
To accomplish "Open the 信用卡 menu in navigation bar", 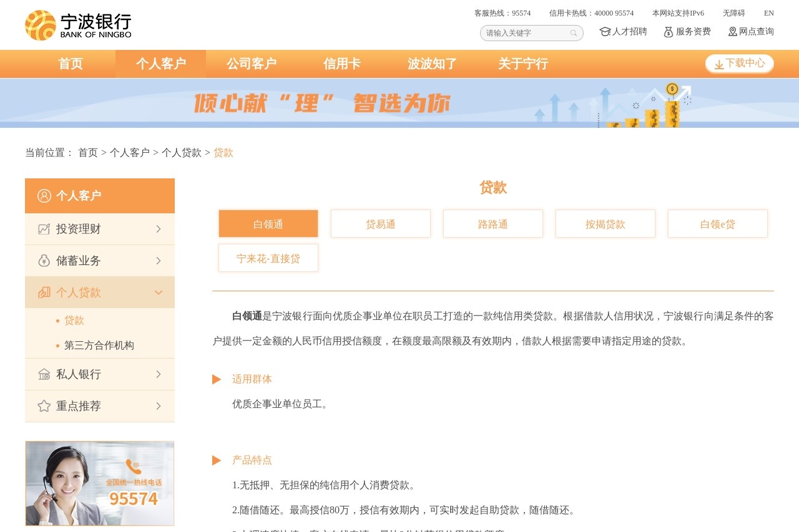I will pos(342,64).
